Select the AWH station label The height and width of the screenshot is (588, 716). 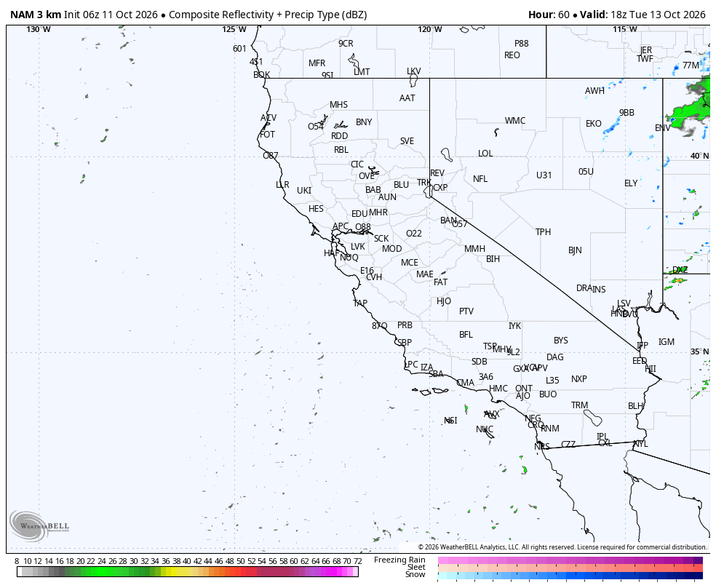(594, 91)
